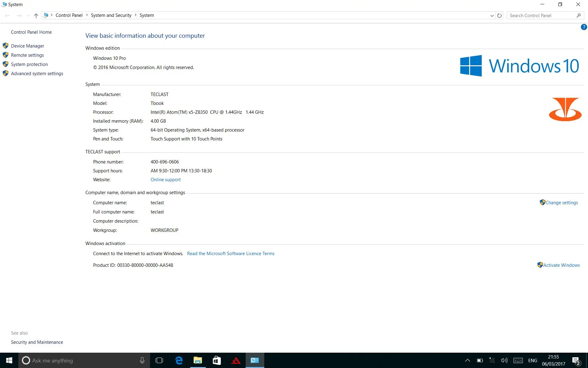Click the search magnifier icon
The image size is (588, 368).
click(x=579, y=16)
